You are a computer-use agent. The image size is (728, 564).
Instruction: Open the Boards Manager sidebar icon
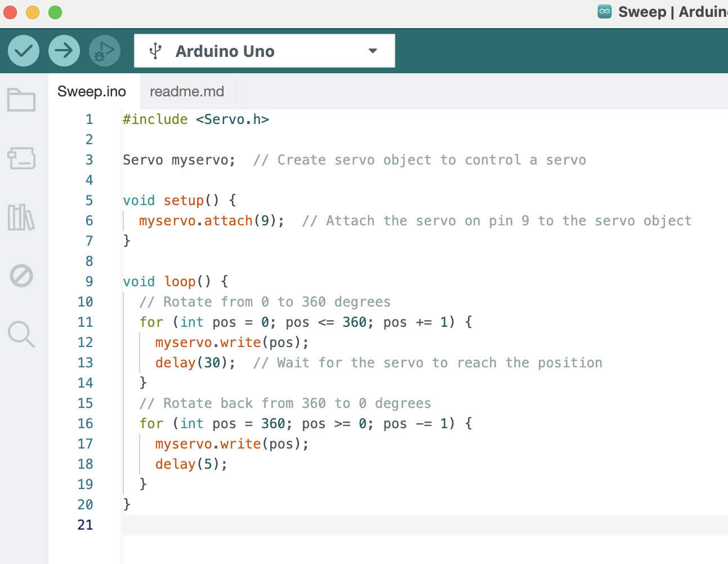pos(21,158)
